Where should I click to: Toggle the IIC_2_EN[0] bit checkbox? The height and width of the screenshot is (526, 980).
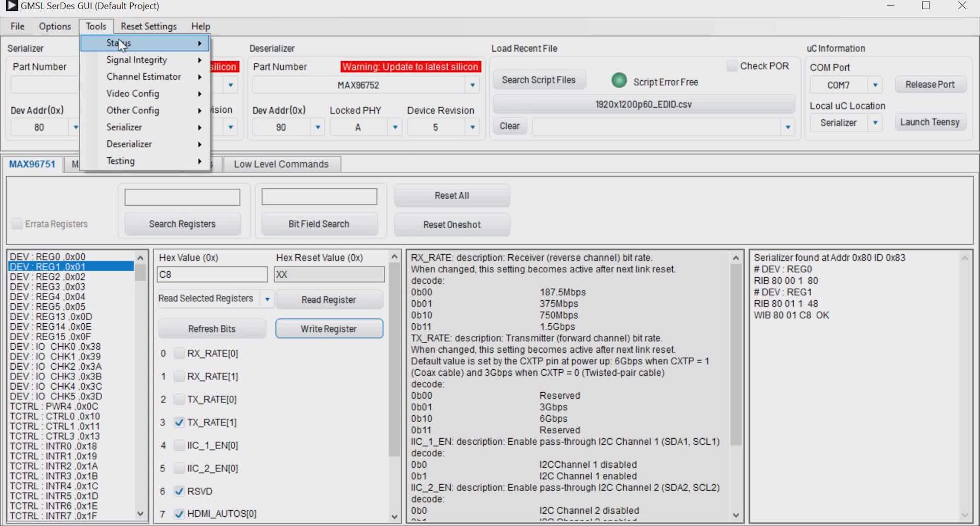pyautogui.click(x=179, y=468)
